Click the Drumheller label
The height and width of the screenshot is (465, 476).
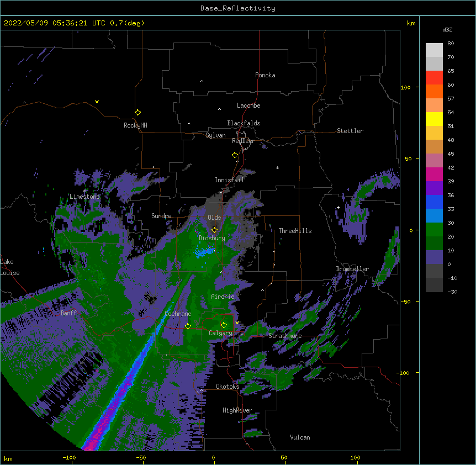[x=352, y=269]
